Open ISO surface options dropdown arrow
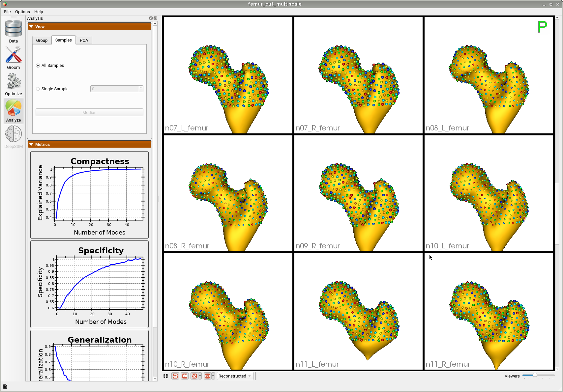The width and height of the screenshot is (563, 392). [x=213, y=376]
